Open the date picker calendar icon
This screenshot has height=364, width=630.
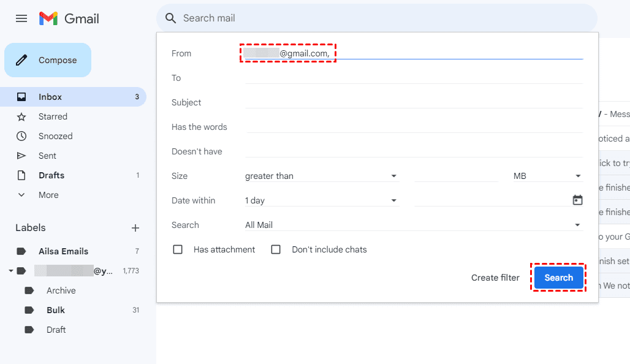coord(577,200)
